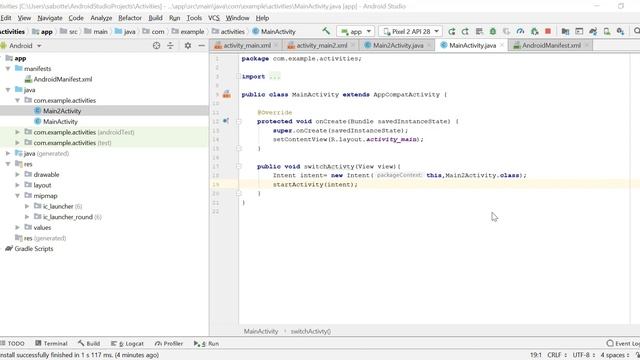Click the 19:1 cursor position indicator
The image size is (640, 360).
tap(536, 355)
